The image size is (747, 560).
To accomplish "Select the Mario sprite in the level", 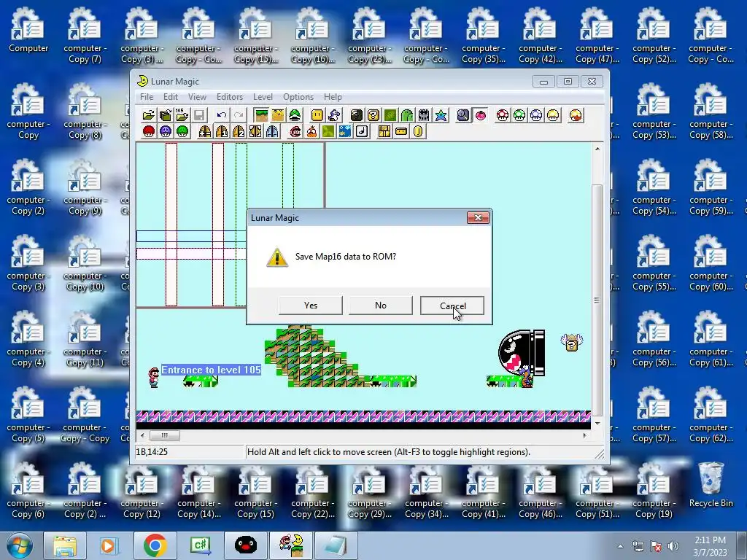I will point(153,377).
